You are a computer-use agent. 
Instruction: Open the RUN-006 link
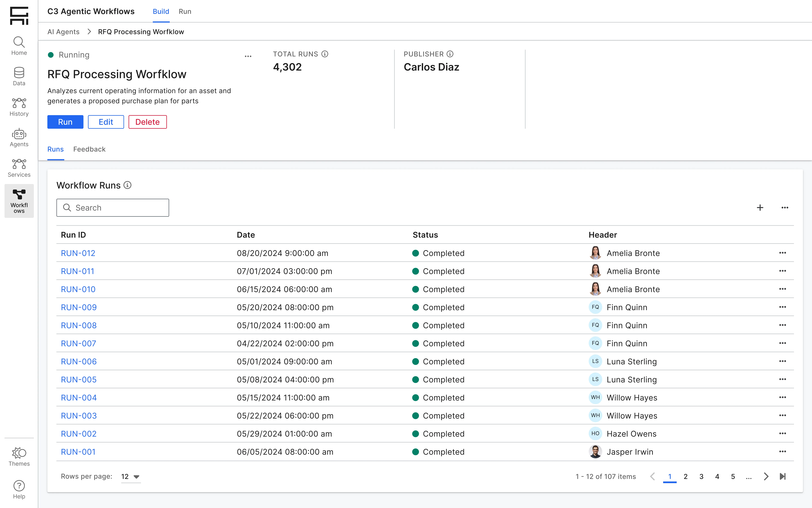coord(79,362)
